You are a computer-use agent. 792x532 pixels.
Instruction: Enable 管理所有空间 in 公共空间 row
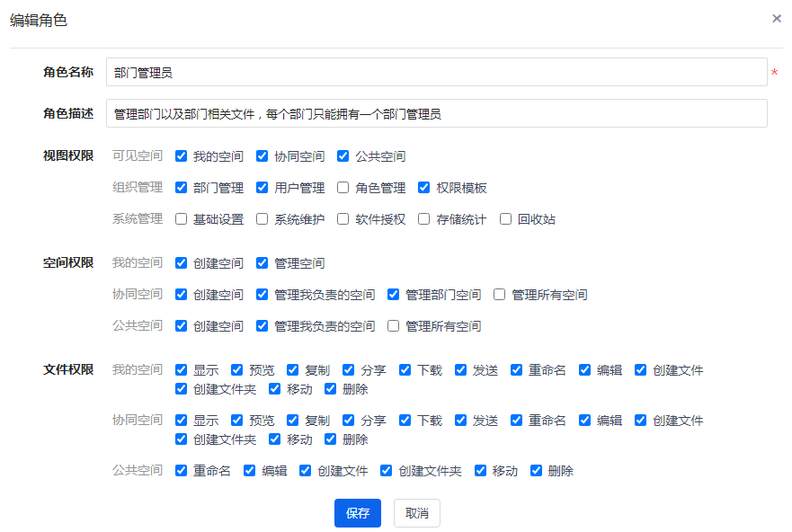pos(393,325)
